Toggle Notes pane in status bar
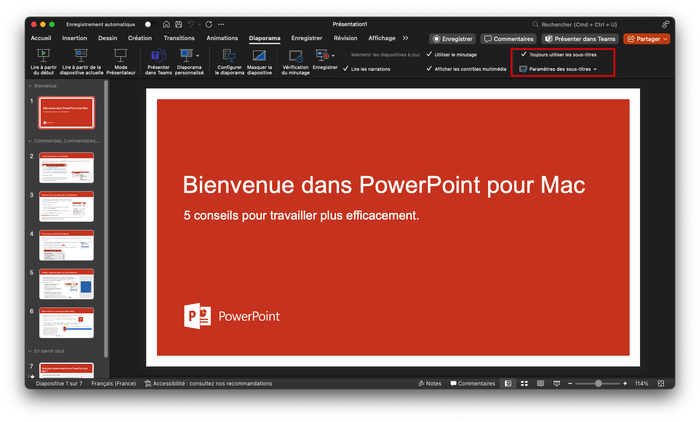Viewport: 700px width, 422px height. coord(429,383)
